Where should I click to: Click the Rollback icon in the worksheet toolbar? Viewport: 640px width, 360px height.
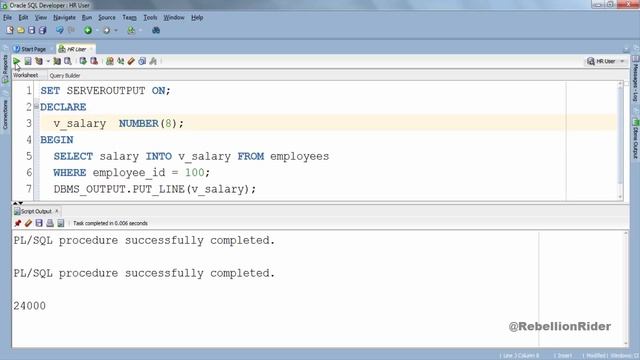click(x=94, y=61)
